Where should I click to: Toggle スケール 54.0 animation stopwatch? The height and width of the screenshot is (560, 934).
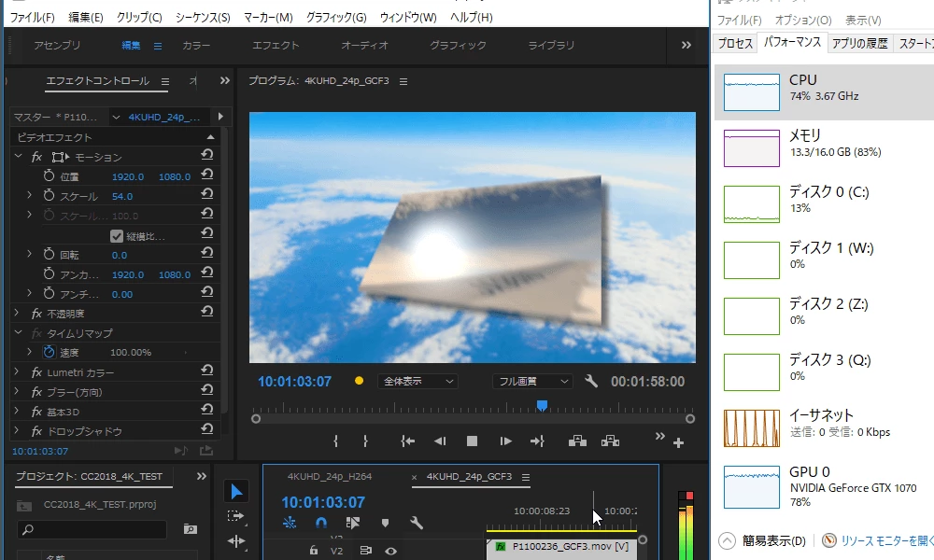click(49, 195)
